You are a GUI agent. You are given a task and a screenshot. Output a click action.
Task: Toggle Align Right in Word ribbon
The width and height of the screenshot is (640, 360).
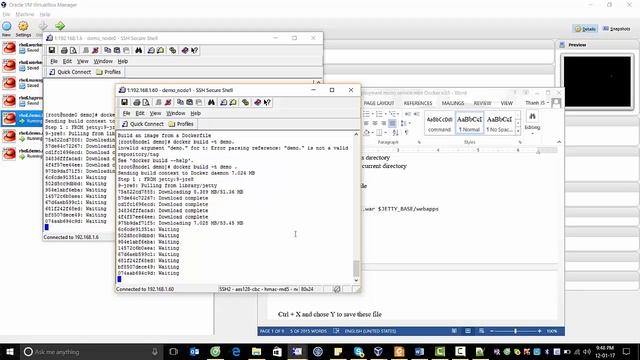[x=384, y=123]
